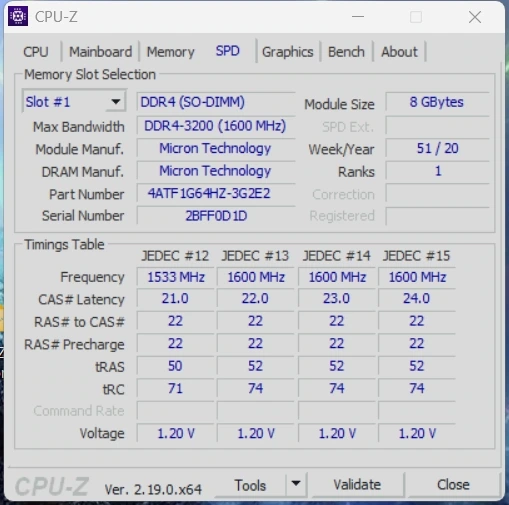Click the JEDEC #15 voltage 1.20 V

[417, 433]
